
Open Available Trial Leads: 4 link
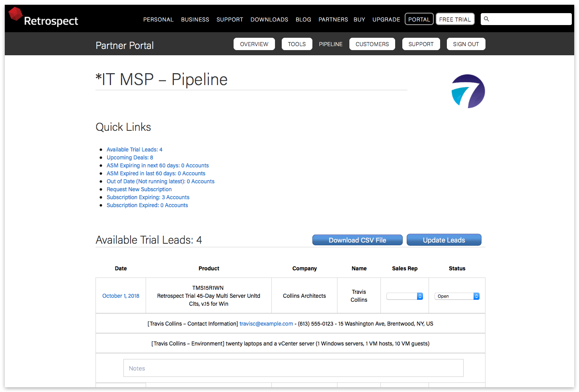tap(135, 149)
